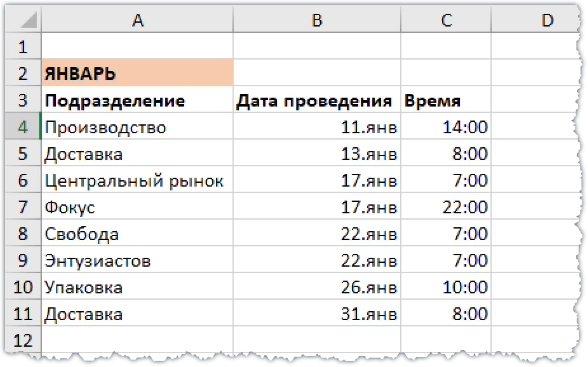
Task: Click the 31.янв date cell
Action: coord(317,313)
